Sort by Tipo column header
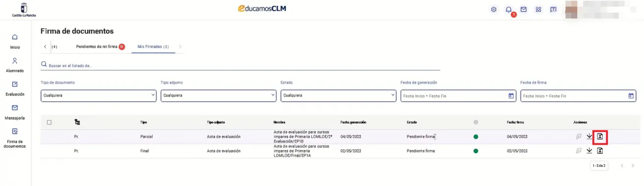The image size is (644, 186). (143, 122)
